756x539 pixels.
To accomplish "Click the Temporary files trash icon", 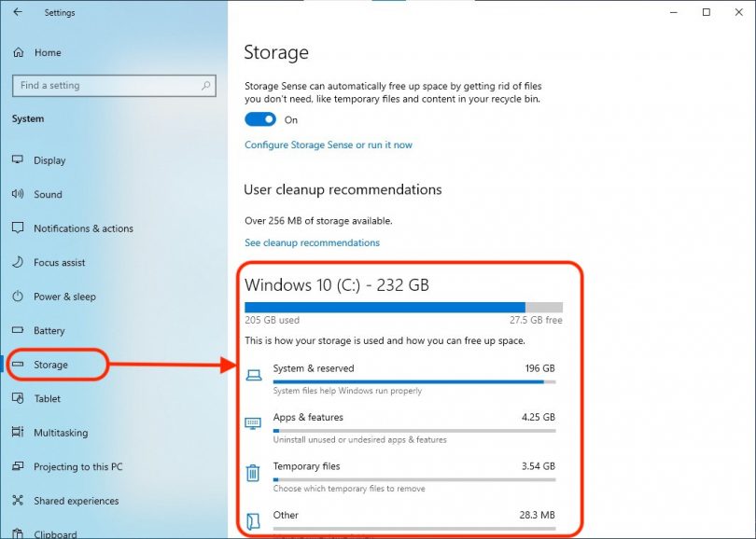I will (253, 473).
